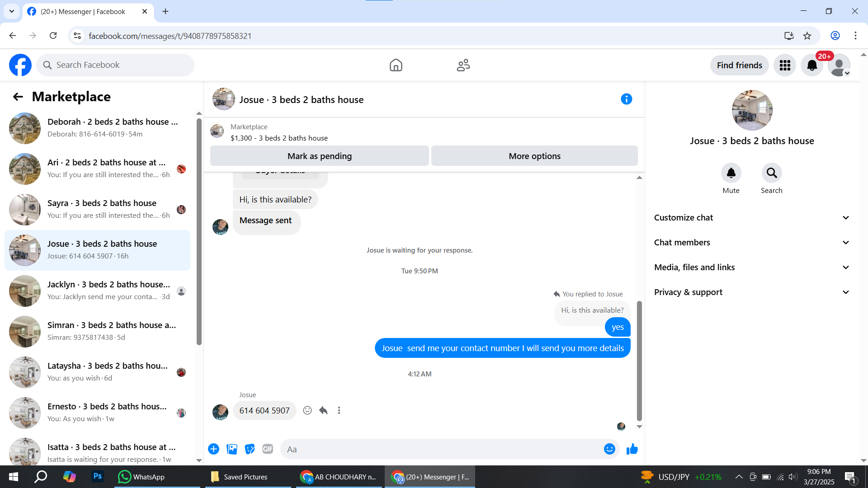
Task: Search in conversation using magnifier icon
Action: pos(772,173)
